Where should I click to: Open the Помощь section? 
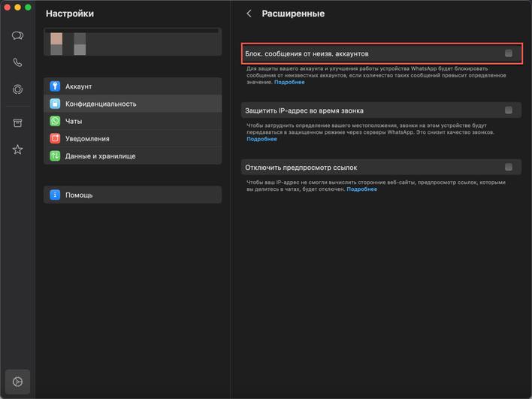coord(133,195)
